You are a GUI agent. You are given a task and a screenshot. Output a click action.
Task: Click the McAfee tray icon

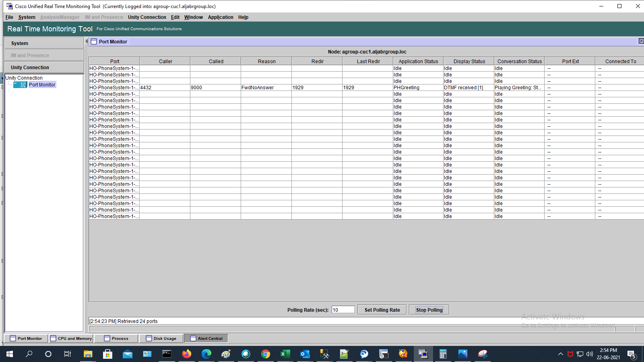(570, 354)
